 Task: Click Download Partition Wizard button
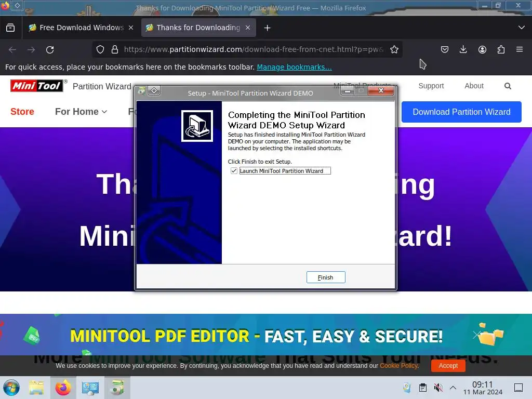click(461, 112)
